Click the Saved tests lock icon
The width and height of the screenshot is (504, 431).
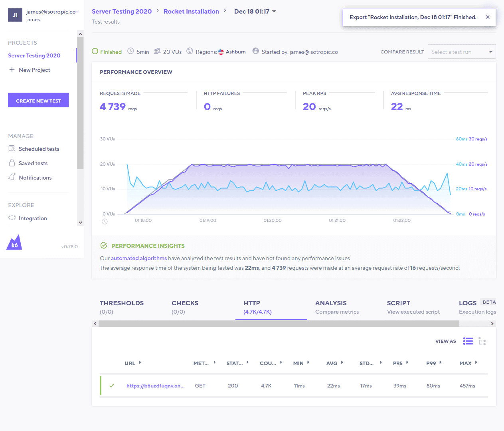(x=12, y=163)
